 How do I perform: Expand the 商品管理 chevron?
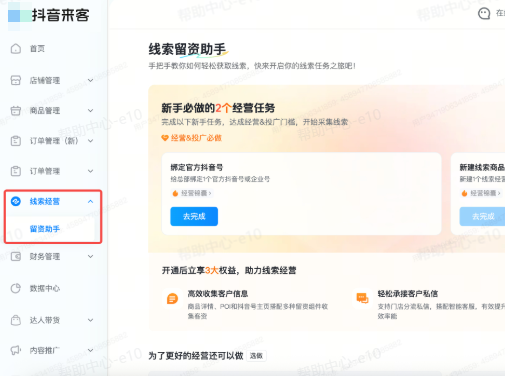[90, 111]
